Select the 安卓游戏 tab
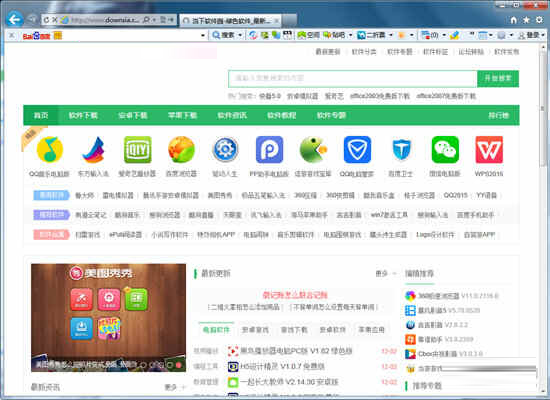Viewport: 550px width, 400px height. [x=255, y=329]
